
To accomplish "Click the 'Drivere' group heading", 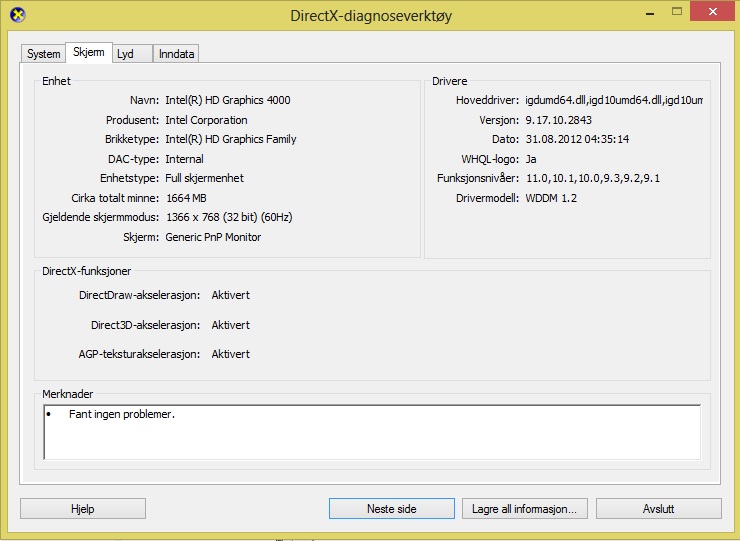I will (450, 81).
